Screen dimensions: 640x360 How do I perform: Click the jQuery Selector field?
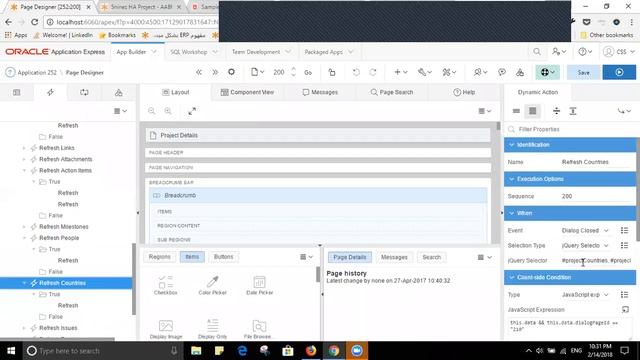tap(596, 260)
